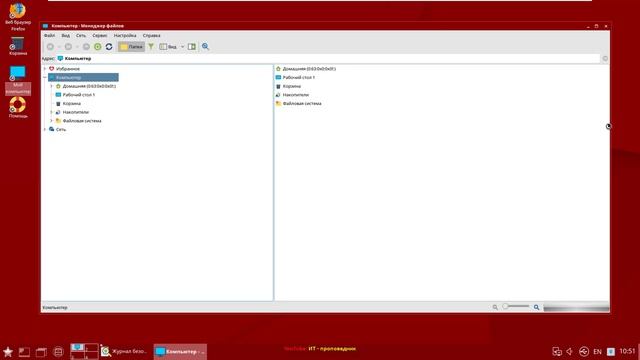Click the icon size zoom slider
Image resolution: width=640 pixels, height=360 pixels.
516,307
